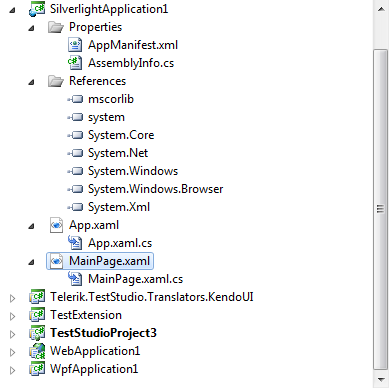Screen dimensions: 389x388
Task: Select the WpfApplication1 project name
Action: (x=94, y=369)
